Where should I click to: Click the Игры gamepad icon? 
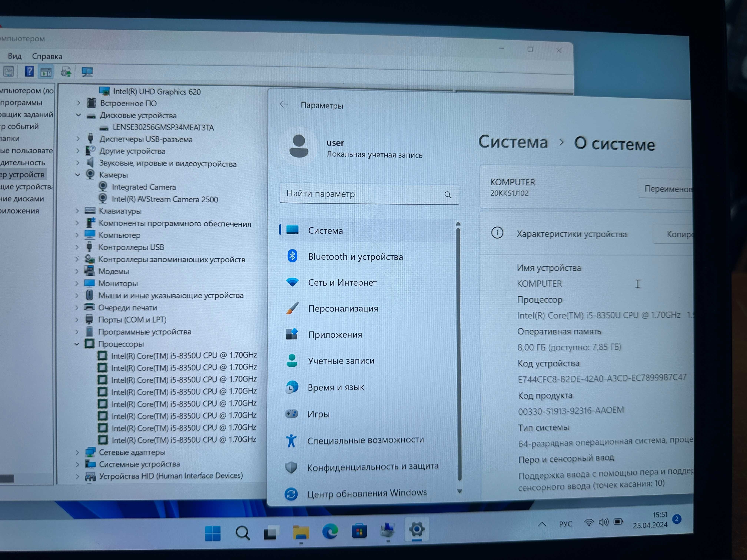291,414
